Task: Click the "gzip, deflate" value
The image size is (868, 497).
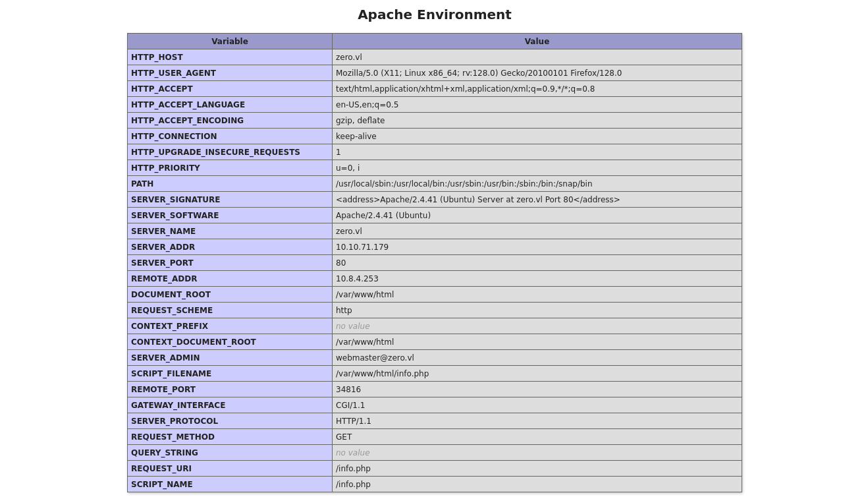Action: 360,121
